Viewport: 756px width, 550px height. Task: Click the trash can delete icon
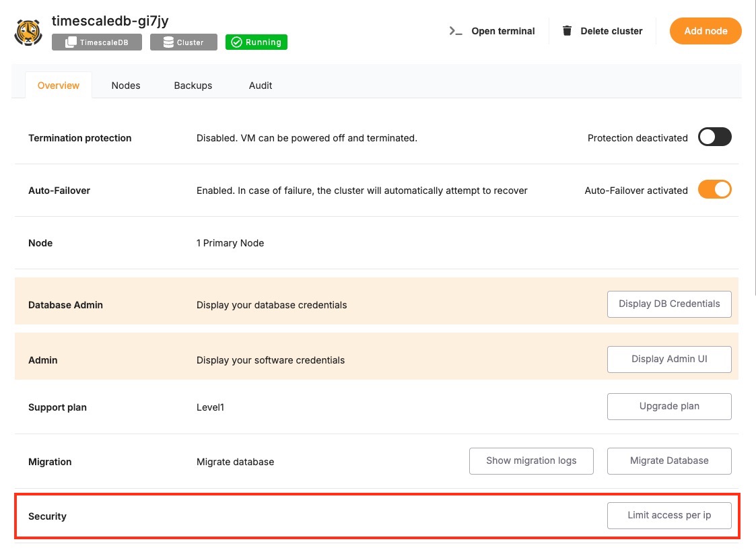[x=567, y=31]
